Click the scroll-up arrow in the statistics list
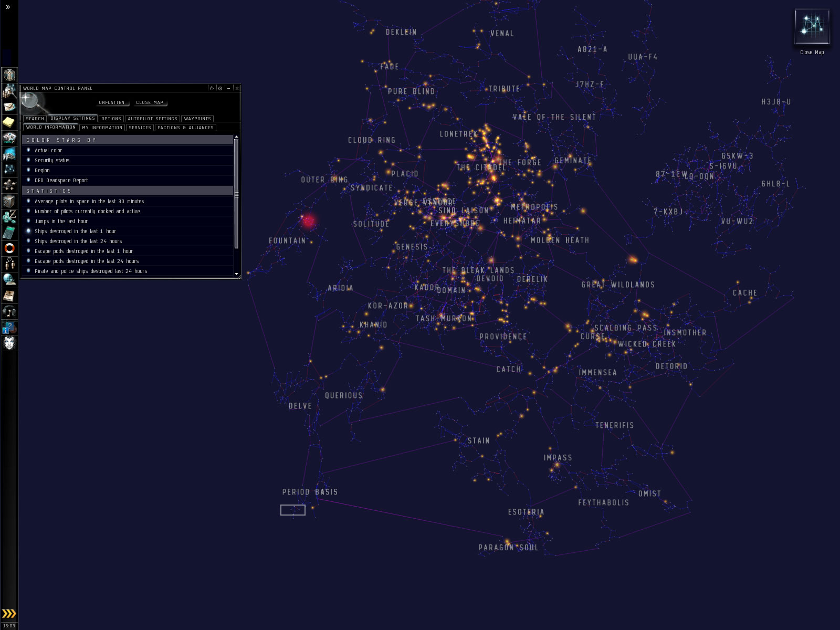 [236, 137]
